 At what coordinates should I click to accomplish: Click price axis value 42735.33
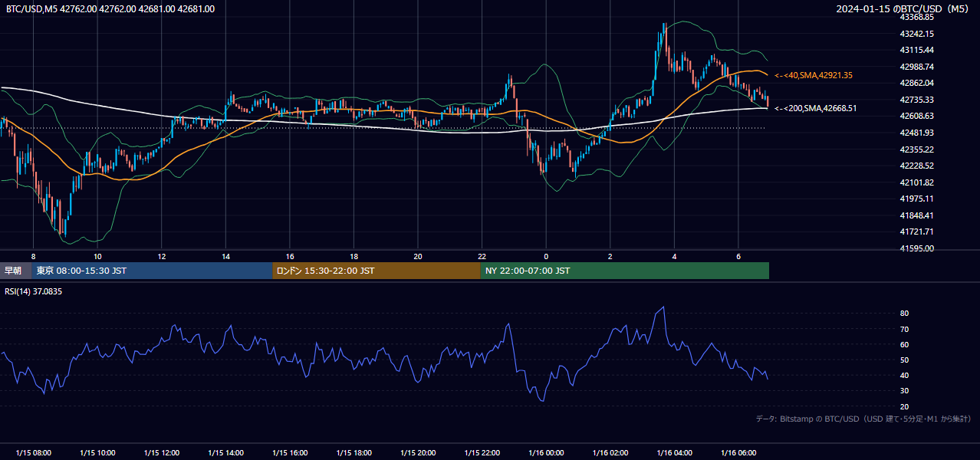coord(916,100)
